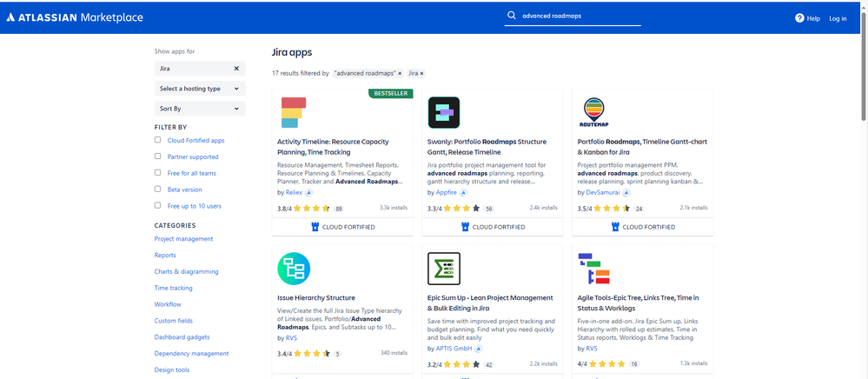The width and height of the screenshot is (868, 379).
Task: Open Epic Sum Up - Lean Project Management title
Action: (x=490, y=303)
